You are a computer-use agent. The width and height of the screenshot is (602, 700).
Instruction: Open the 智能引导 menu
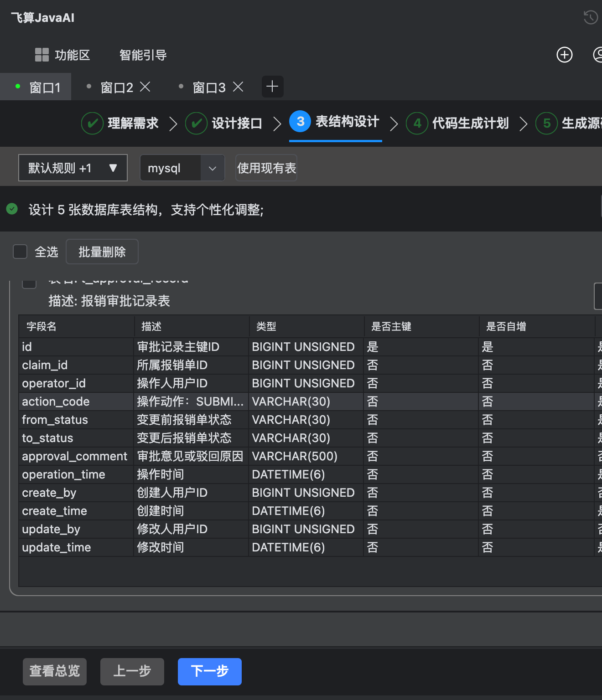point(143,55)
